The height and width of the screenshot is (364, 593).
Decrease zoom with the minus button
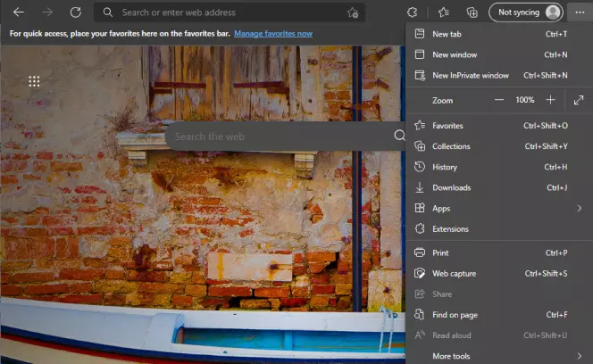tap(499, 100)
